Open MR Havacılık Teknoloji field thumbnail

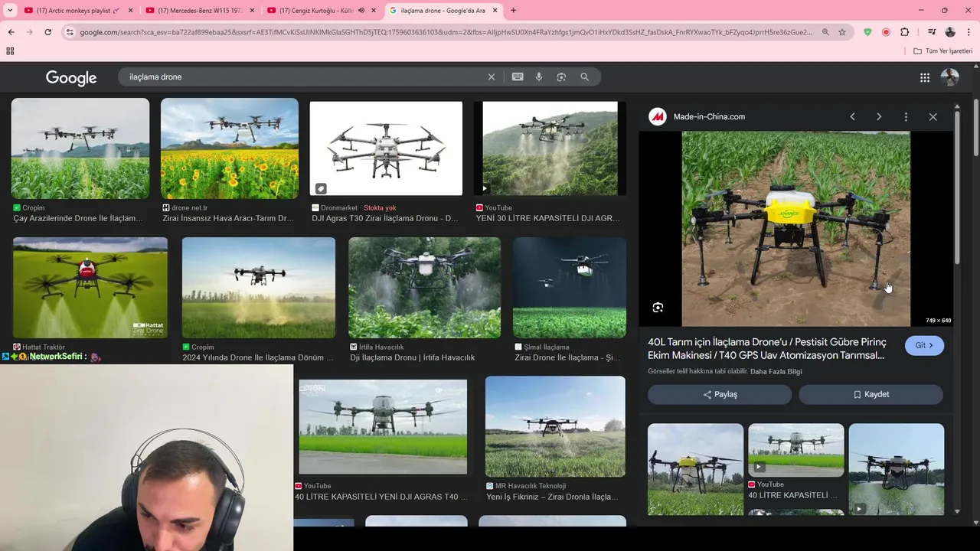click(x=555, y=426)
